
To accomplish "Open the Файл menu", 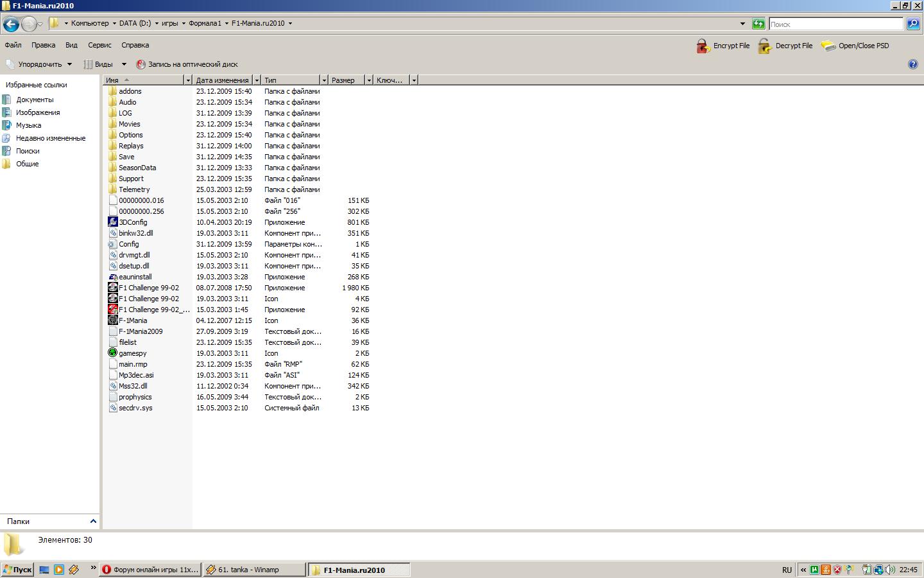I will click(x=13, y=45).
